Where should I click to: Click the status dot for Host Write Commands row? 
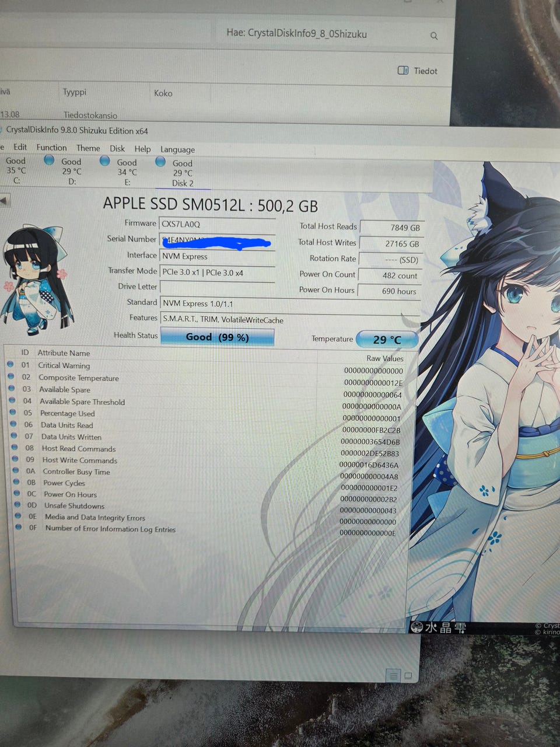tap(15, 459)
